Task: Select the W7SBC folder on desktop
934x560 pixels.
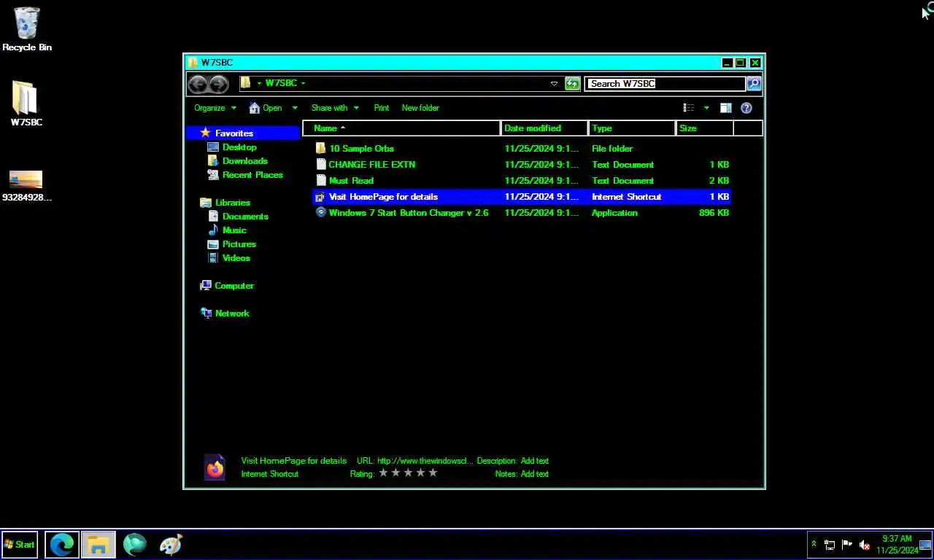Action: (26, 104)
